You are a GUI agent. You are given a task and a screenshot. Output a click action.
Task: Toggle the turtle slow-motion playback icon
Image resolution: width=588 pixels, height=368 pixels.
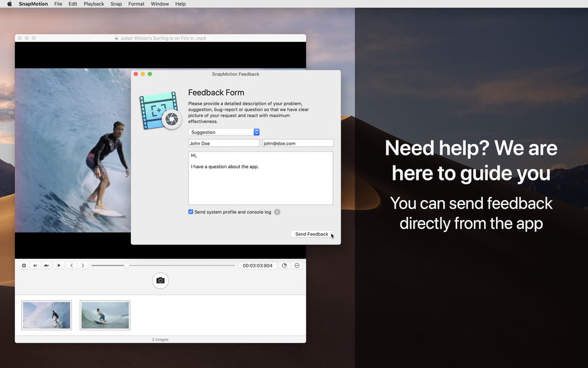point(46,265)
